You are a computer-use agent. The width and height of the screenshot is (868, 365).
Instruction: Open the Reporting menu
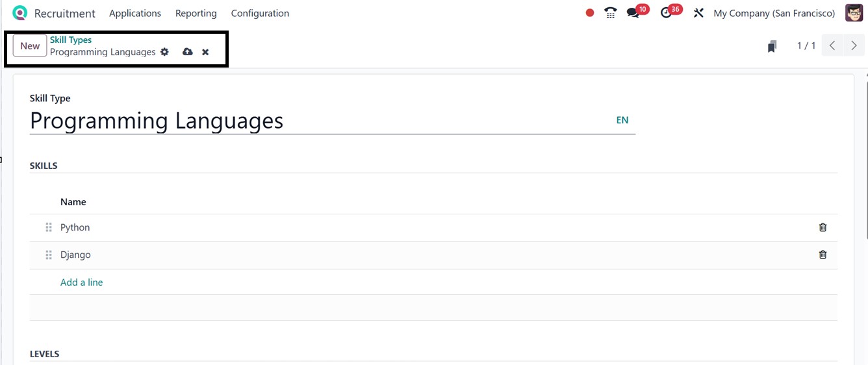[196, 13]
